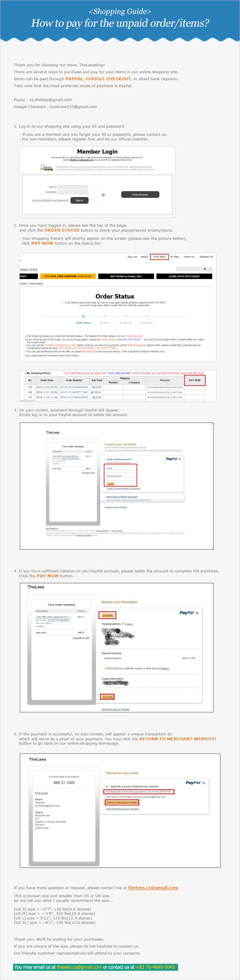240x980 pixels.
Task: Click the PayPal Log In button
Action: coord(110,484)
